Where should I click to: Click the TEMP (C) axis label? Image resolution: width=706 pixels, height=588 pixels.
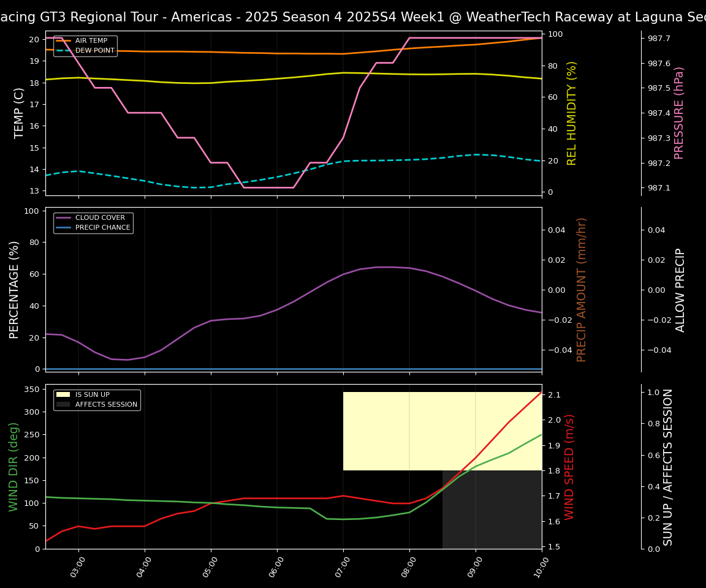click(x=20, y=113)
